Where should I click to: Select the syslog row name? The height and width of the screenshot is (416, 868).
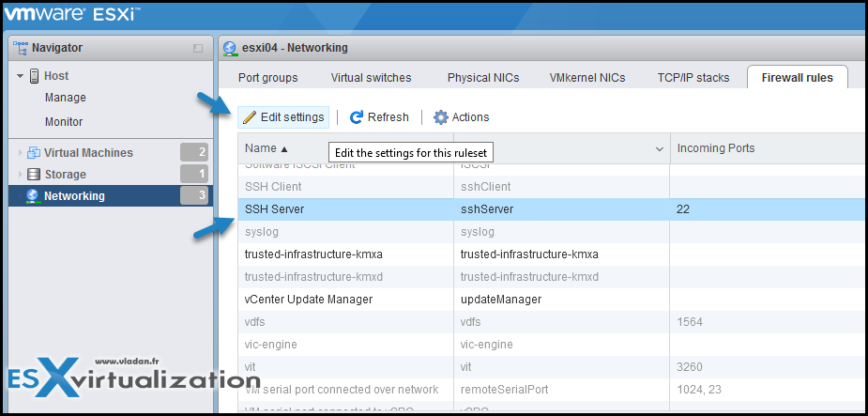(261, 232)
